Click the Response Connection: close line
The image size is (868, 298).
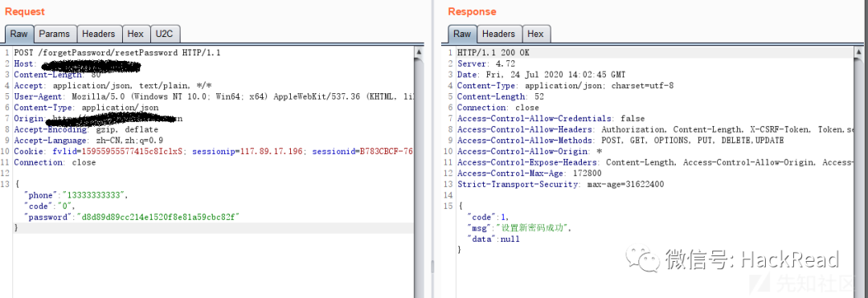498,108
